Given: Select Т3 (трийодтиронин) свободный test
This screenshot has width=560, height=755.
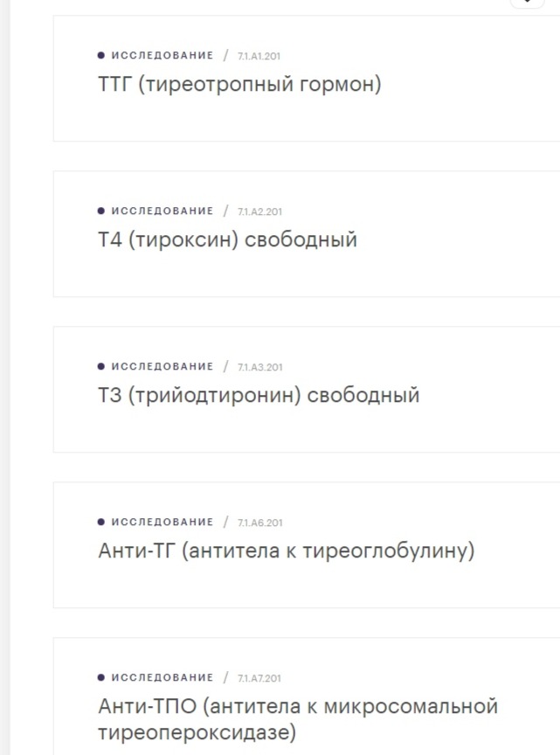Looking at the screenshot, I should click(259, 395).
